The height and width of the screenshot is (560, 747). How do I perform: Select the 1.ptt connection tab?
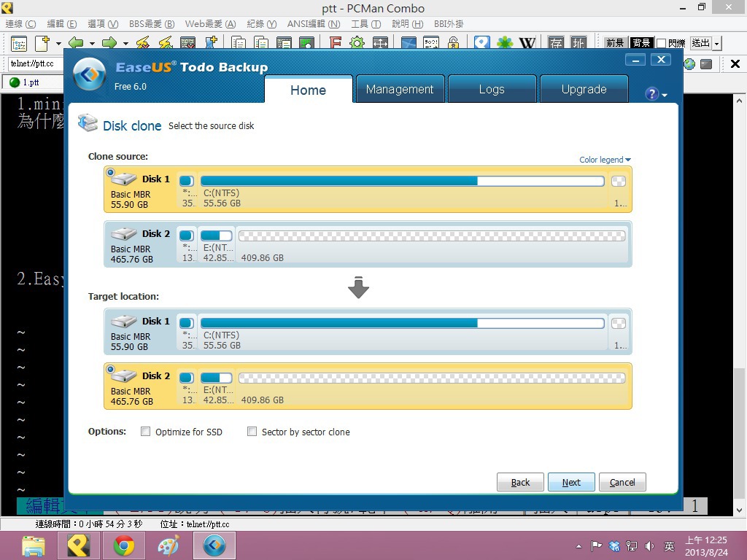click(x=31, y=82)
